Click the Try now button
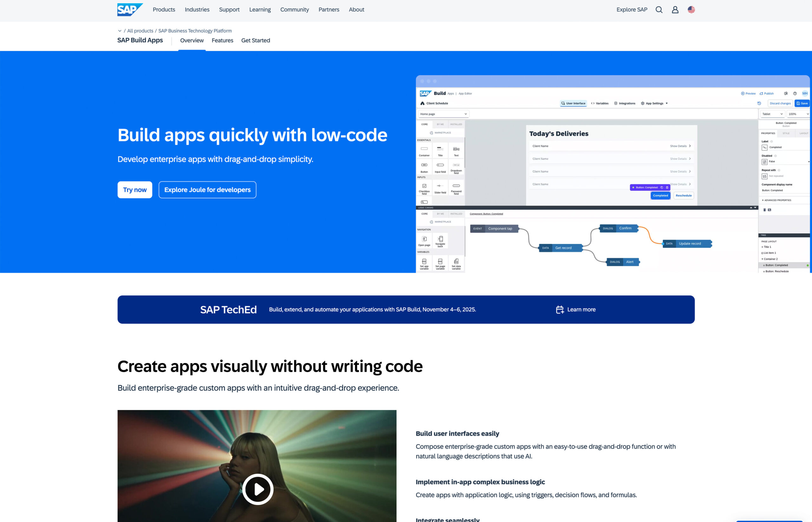 point(135,190)
